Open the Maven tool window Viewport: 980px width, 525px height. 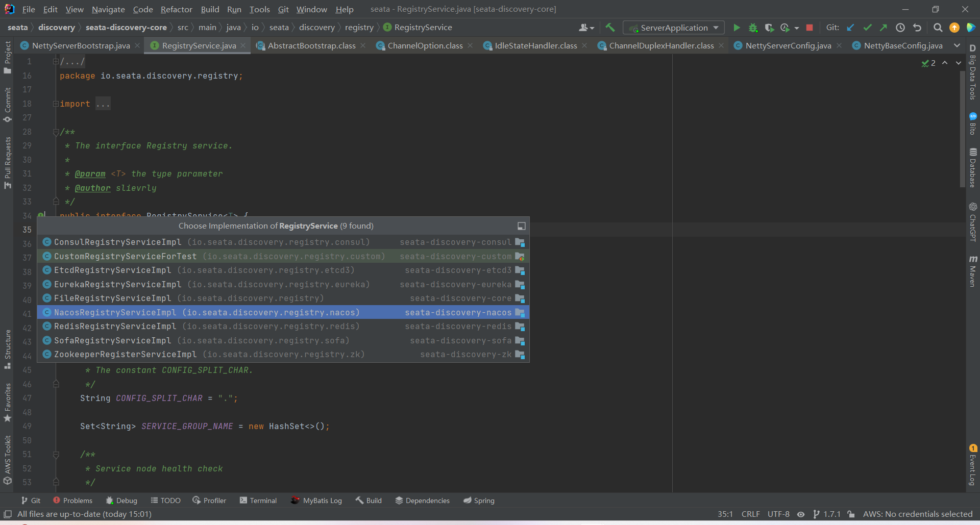[x=973, y=271]
